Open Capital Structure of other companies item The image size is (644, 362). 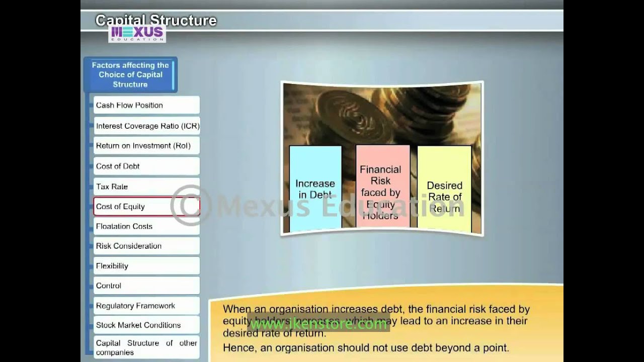click(146, 347)
